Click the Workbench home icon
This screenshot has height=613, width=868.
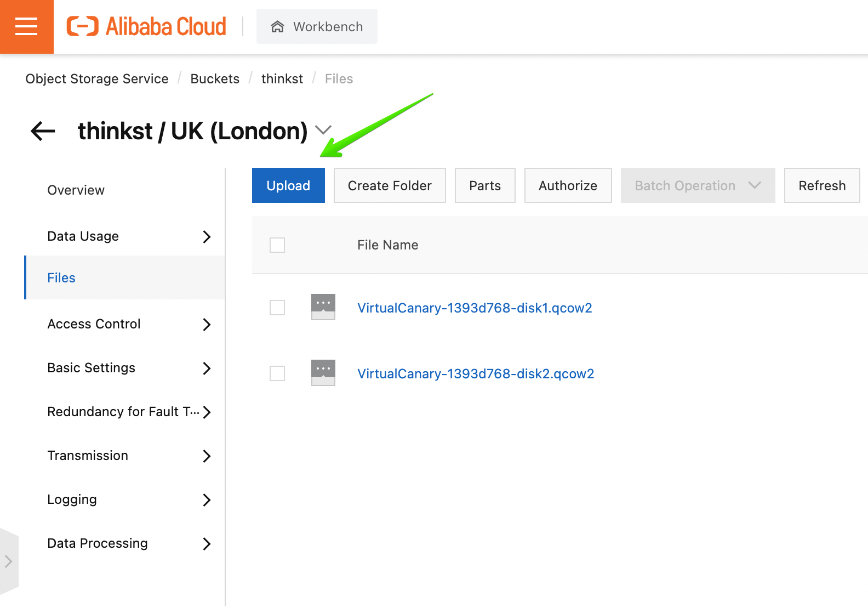278,26
